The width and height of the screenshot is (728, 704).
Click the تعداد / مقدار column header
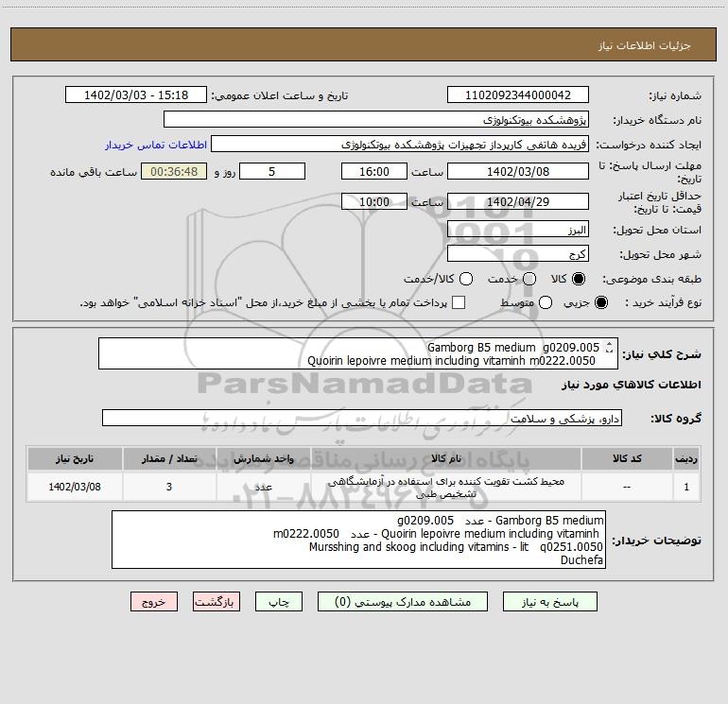coord(169,458)
